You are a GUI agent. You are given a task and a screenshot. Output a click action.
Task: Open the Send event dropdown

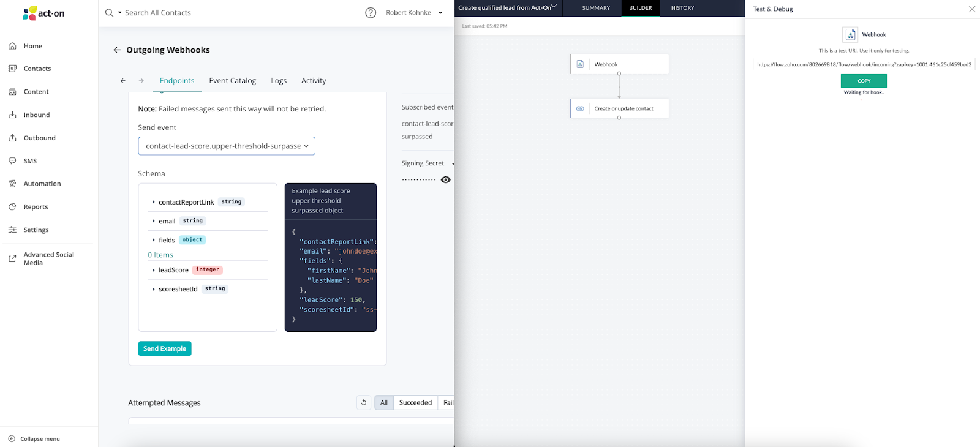click(227, 146)
